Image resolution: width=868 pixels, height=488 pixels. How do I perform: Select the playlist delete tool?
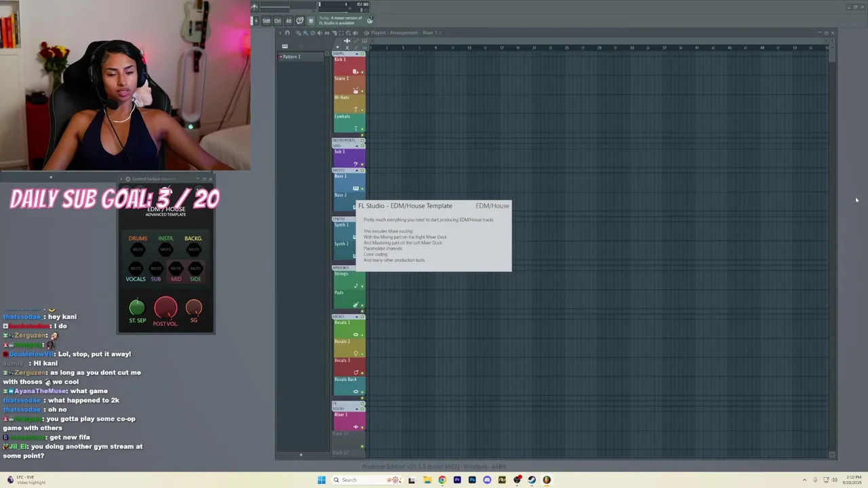[313, 33]
